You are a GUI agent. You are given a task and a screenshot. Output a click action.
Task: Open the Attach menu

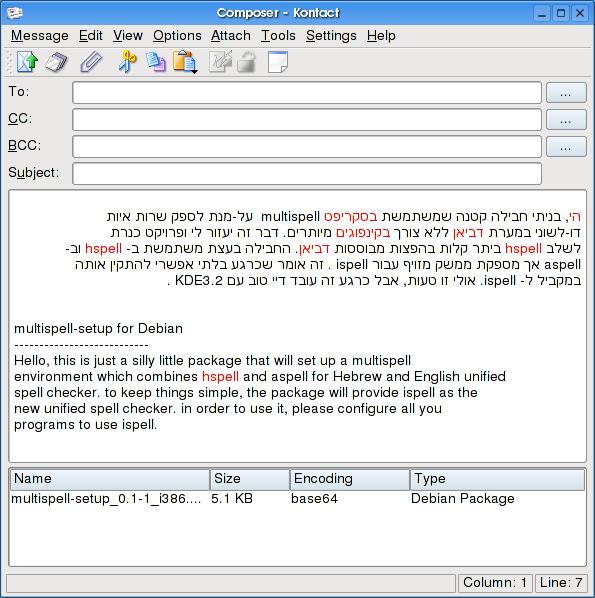click(231, 35)
